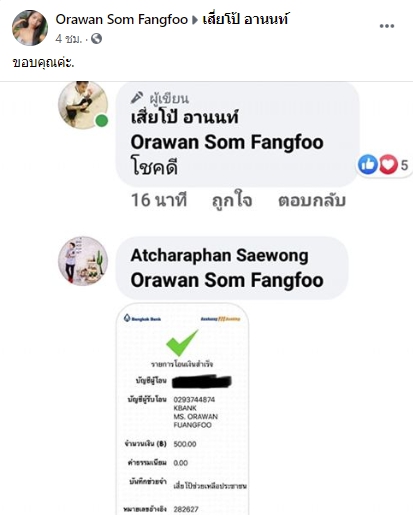Click ตอบกลับ (Reply) under the comment

pyautogui.click(x=312, y=200)
